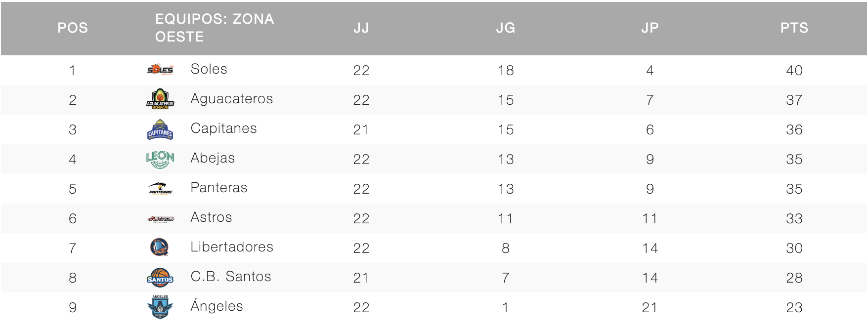
Task: Click the POS column header
Action: 73,28
